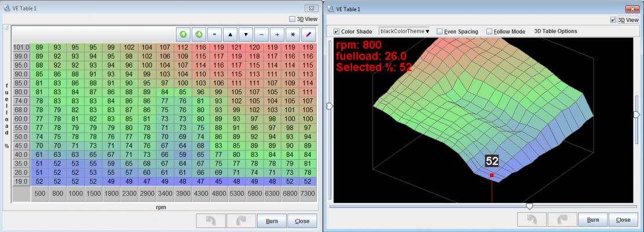Click the asterisk multiply toolbar button
The image size is (644, 232).
click(x=293, y=34)
